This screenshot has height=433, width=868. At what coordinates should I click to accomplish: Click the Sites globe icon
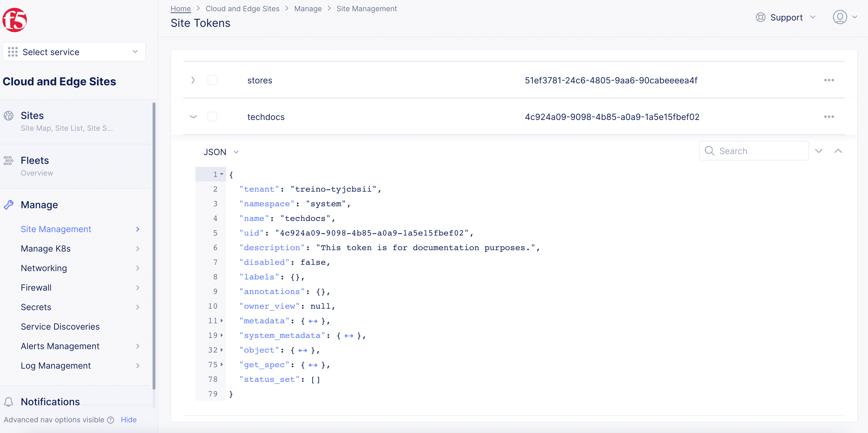click(9, 116)
